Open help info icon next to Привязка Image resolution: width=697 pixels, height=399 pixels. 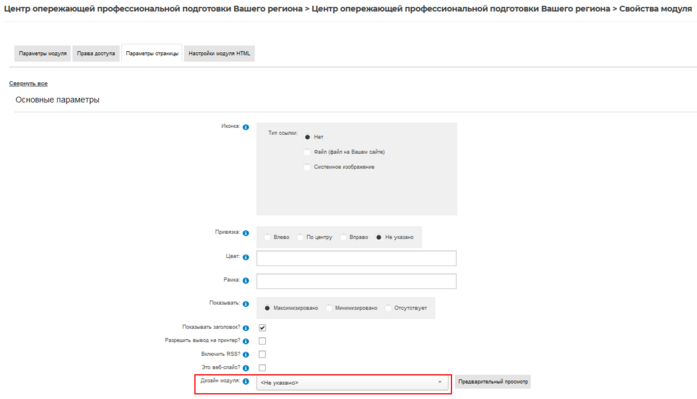pos(246,233)
